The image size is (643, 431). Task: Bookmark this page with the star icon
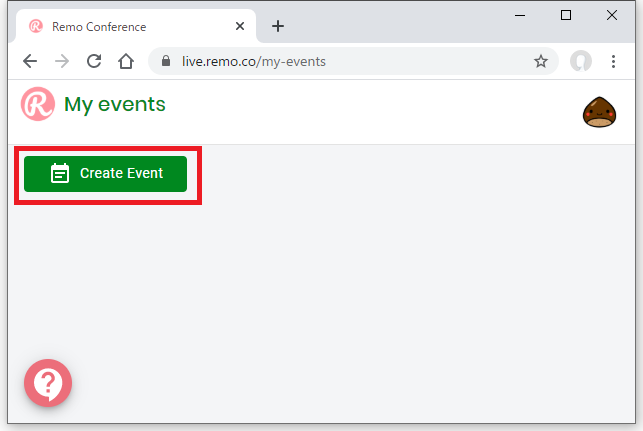pyautogui.click(x=541, y=61)
